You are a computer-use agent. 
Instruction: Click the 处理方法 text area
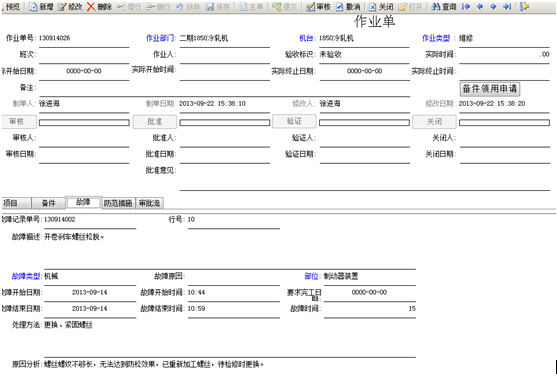(229, 338)
